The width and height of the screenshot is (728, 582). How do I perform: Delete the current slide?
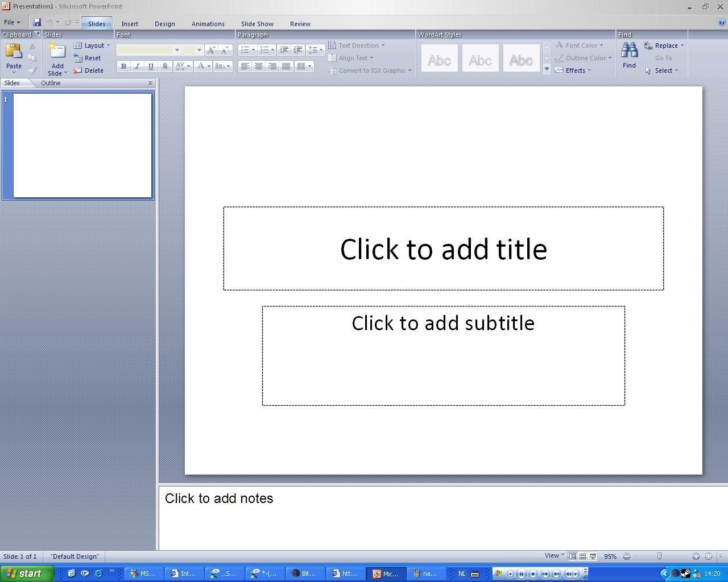pos(89,70)
